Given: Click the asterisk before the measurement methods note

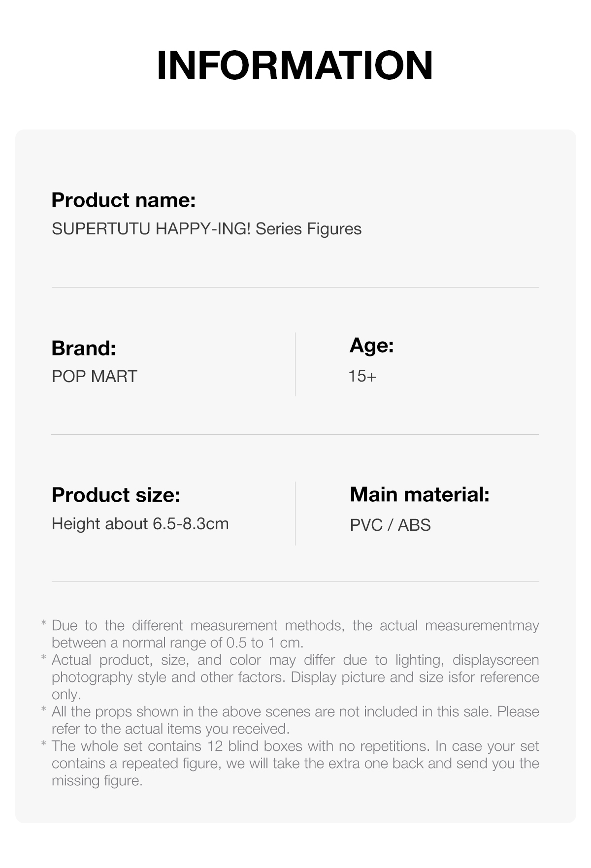Looking at the screenshot, I should tap(44, 625).
